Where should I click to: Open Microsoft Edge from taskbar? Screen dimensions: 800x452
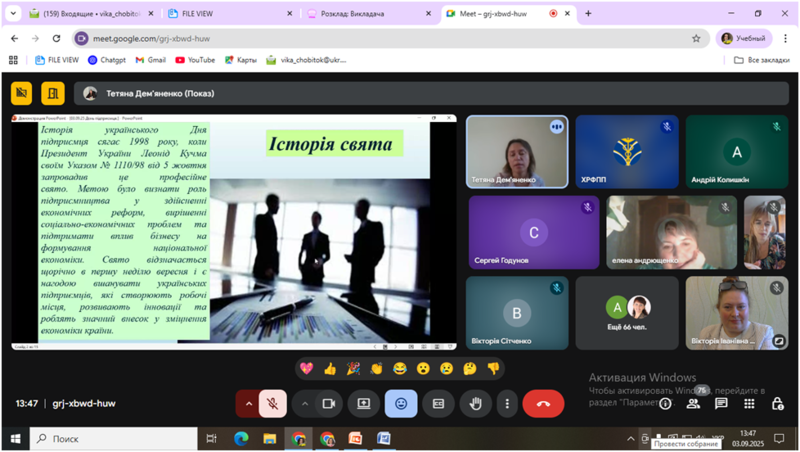[241, 439]
